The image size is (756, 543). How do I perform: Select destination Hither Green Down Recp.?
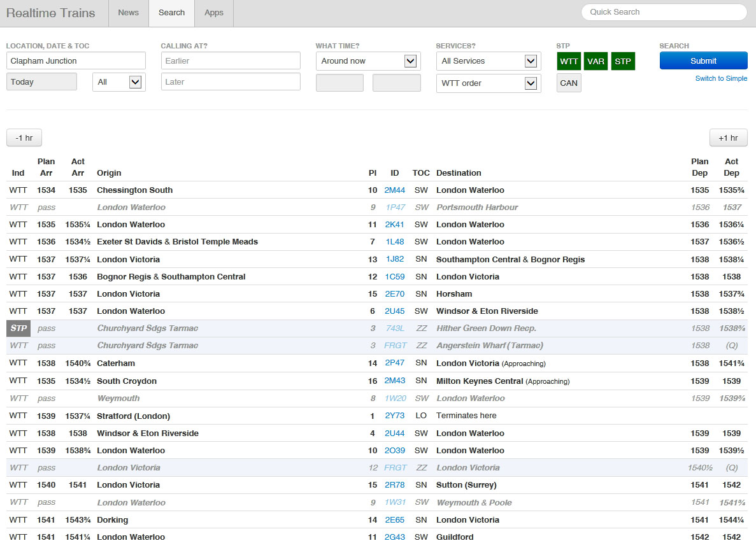486,328
